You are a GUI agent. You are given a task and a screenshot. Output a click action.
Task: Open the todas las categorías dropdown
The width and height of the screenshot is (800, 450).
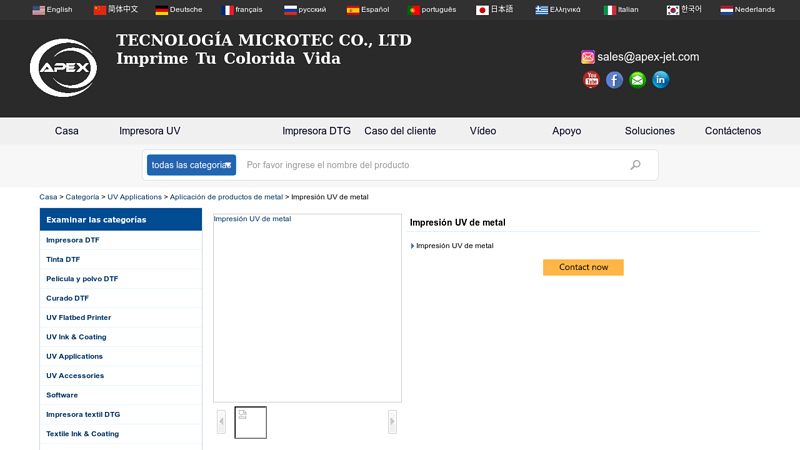click(x=191, y=165)
